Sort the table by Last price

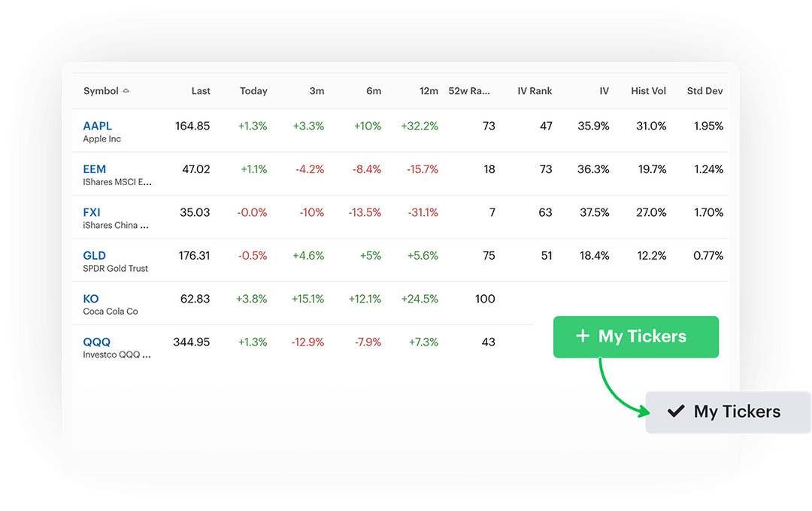coord(201,90)
